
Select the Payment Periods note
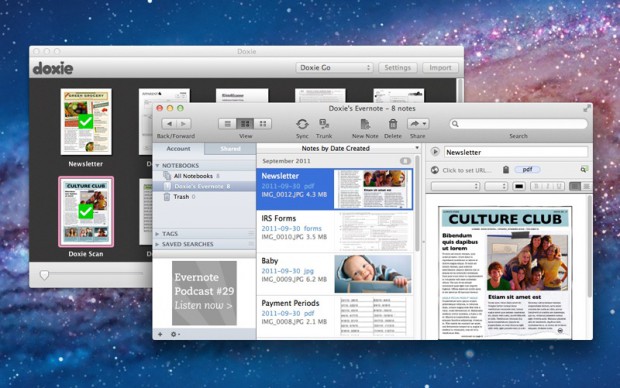(335, 316)
